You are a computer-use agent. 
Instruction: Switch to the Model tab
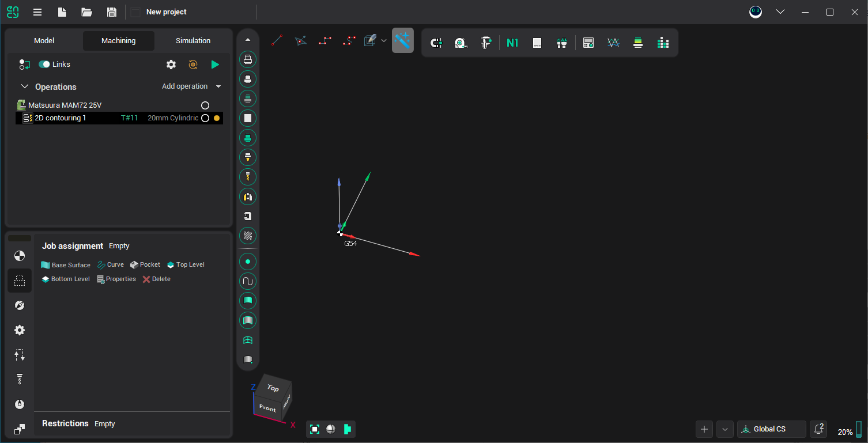click(44, 41)
